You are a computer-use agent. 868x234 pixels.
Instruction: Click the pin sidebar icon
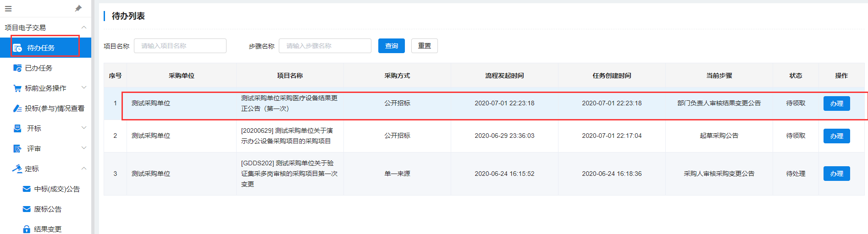[x=78, y=8]
